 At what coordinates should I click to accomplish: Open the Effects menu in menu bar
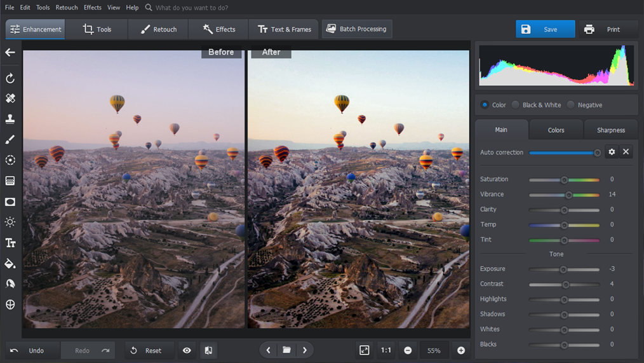pos(92,8)
